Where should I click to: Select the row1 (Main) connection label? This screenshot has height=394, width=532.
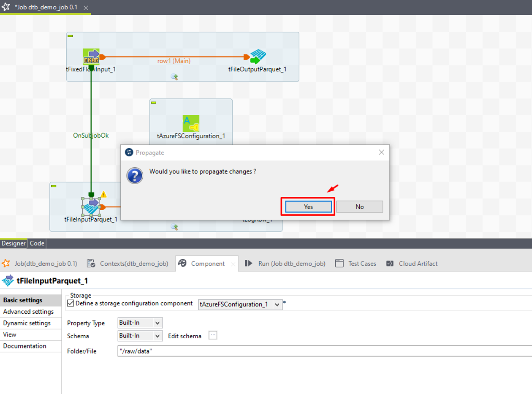click(x=174, y=61)
